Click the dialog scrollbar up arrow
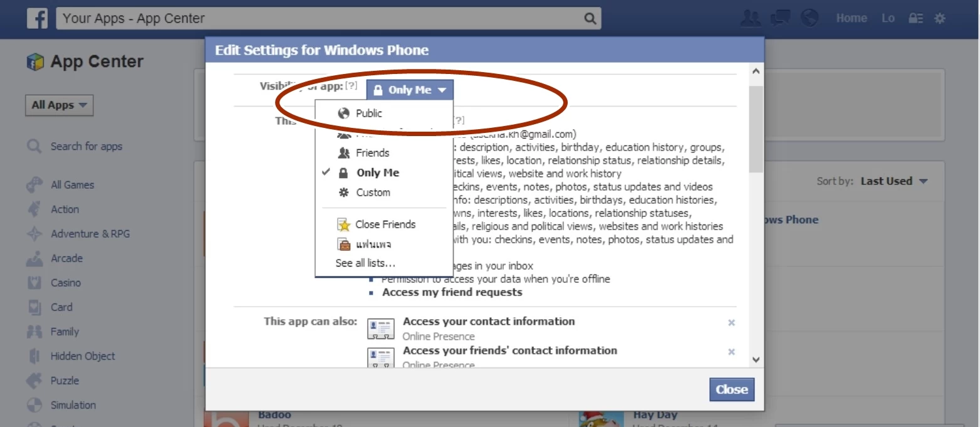 [756, 71]
